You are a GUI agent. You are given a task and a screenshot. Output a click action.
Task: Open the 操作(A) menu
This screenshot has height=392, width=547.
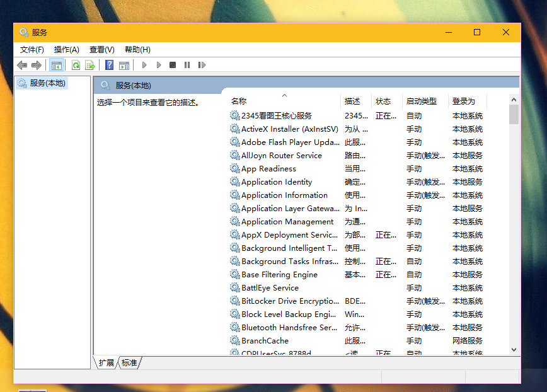67,50
